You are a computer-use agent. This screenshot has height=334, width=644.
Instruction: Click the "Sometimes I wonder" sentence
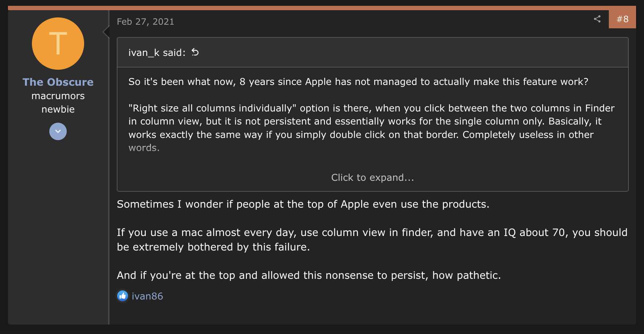tap(303, 204)
